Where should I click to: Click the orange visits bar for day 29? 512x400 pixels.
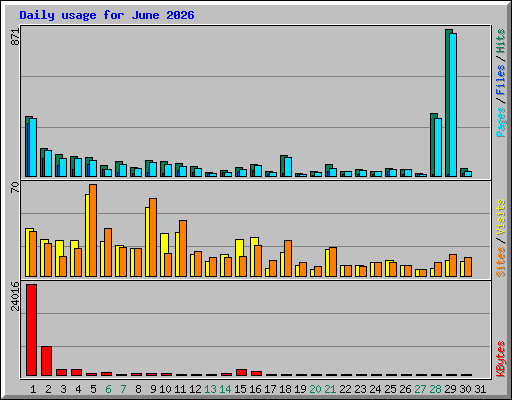point(453,265)
